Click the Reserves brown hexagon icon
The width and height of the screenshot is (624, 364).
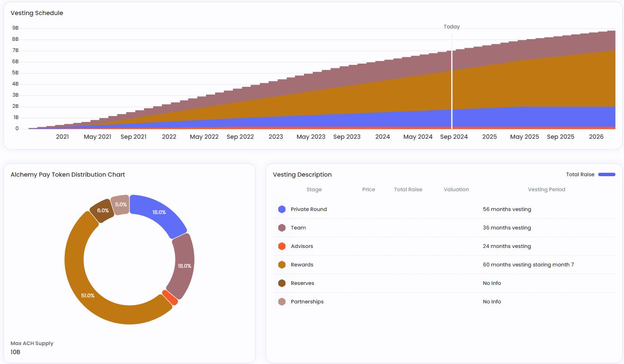pyautogui.click(x=282, y=283)
